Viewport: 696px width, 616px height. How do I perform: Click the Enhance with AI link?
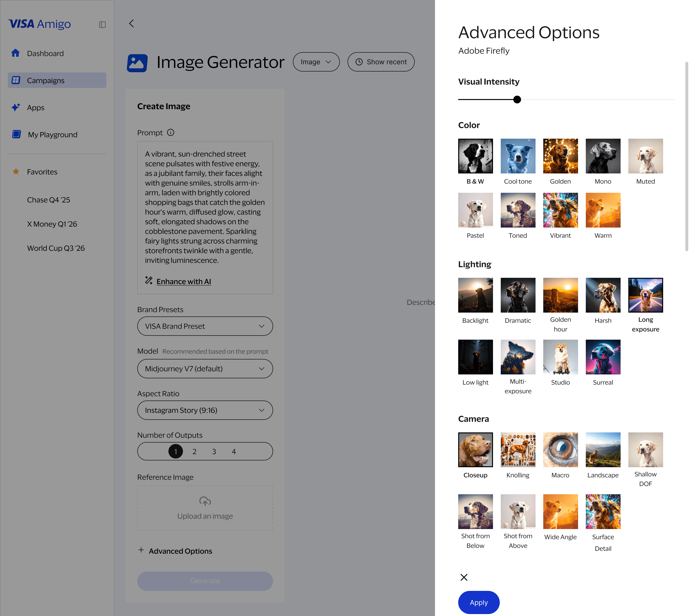183,281
